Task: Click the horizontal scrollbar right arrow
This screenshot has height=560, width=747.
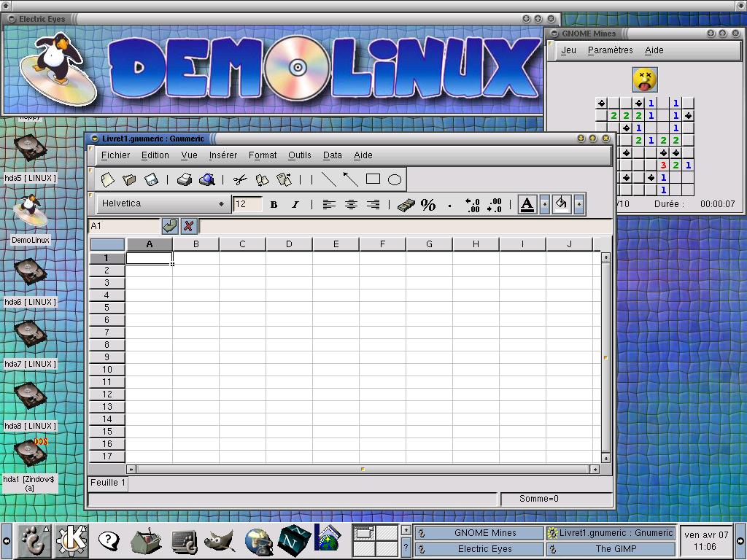Action: click(595, 469)
